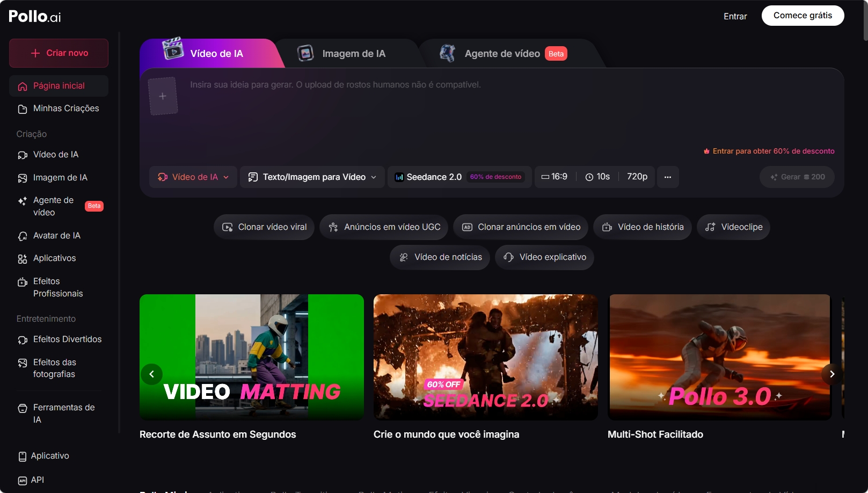
Task: Open Avatar de IA in the sidebar
Action: tap(56, 236)
